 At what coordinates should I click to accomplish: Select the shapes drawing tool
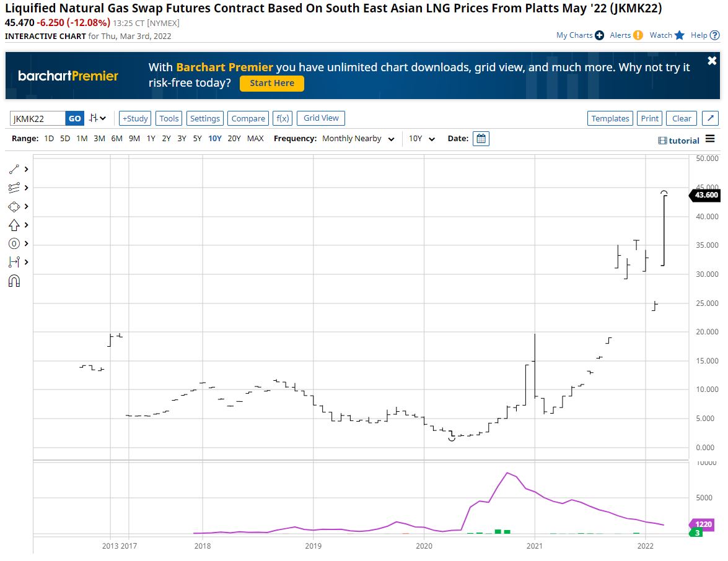pos(14,206)
